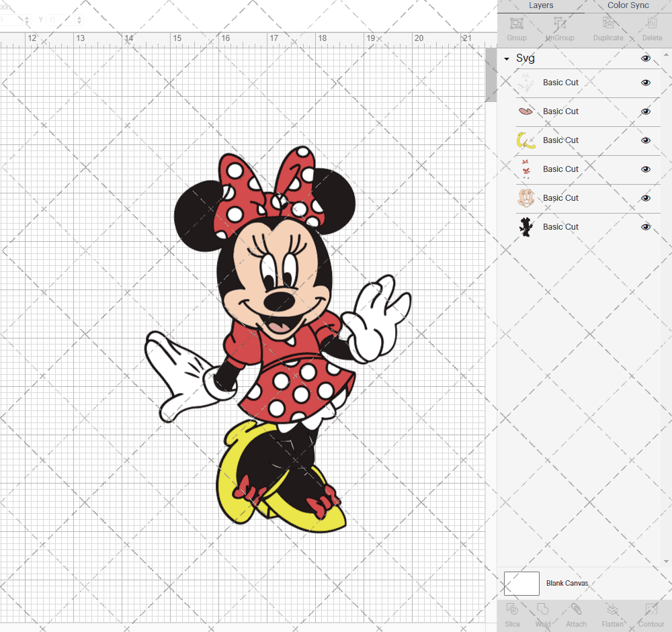
Task: Click the Blank Canvas white swatch
Action: coord(521,584)
